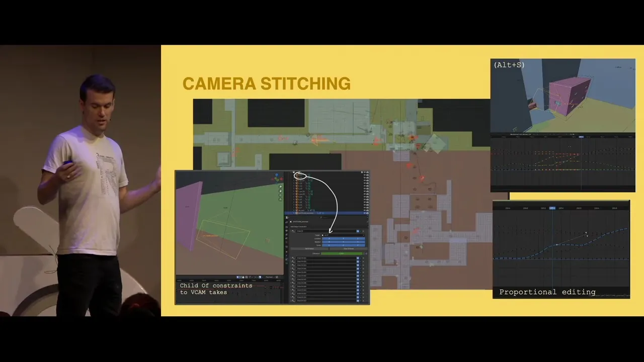
Task: Toggle visibility of first Child Of constraint
Action: tap(358, 231)
